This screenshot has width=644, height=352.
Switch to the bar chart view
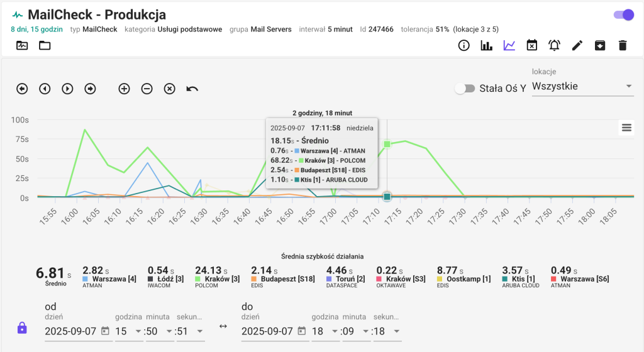pyautogui.click(x=486, y=45)
